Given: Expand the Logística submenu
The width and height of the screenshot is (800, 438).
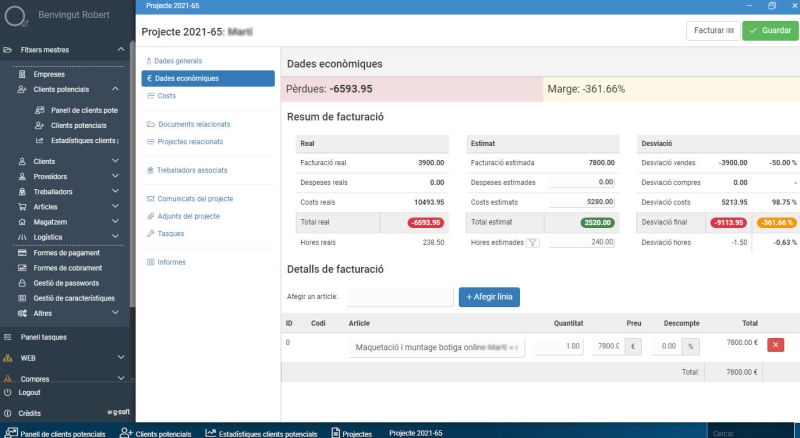Looking at the screenshot, I should pos(120,237).
